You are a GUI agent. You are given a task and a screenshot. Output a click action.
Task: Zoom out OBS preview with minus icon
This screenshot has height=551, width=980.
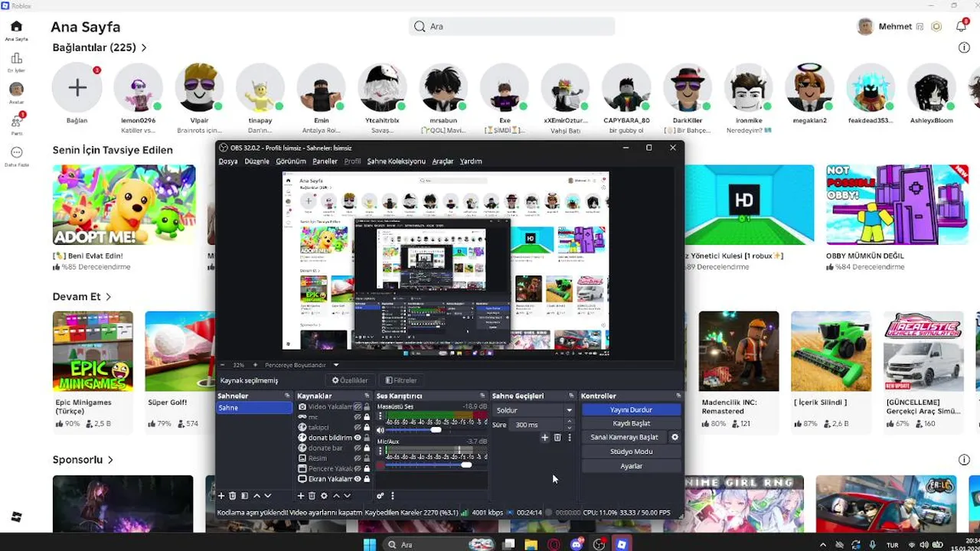point(223,365)
